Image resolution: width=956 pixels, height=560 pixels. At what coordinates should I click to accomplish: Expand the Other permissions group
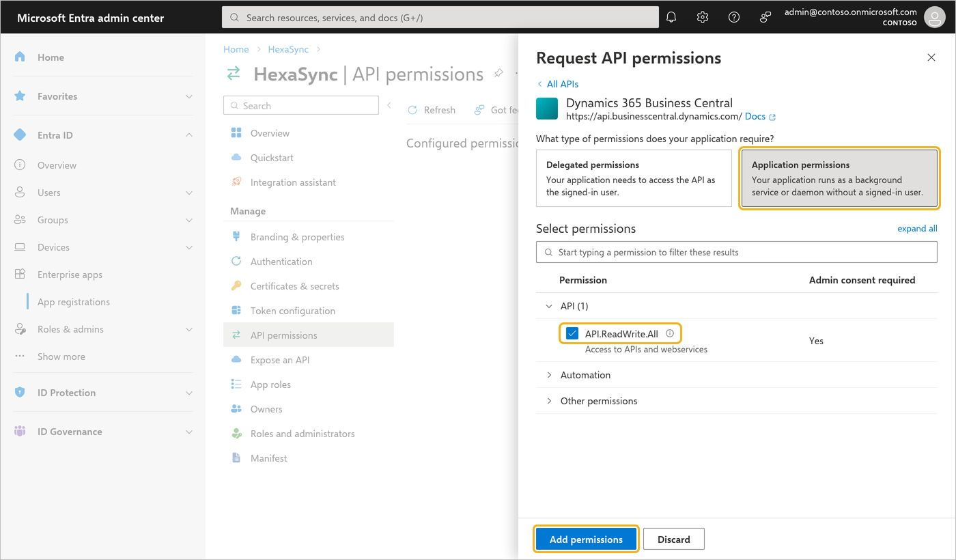tap(549, 401)
